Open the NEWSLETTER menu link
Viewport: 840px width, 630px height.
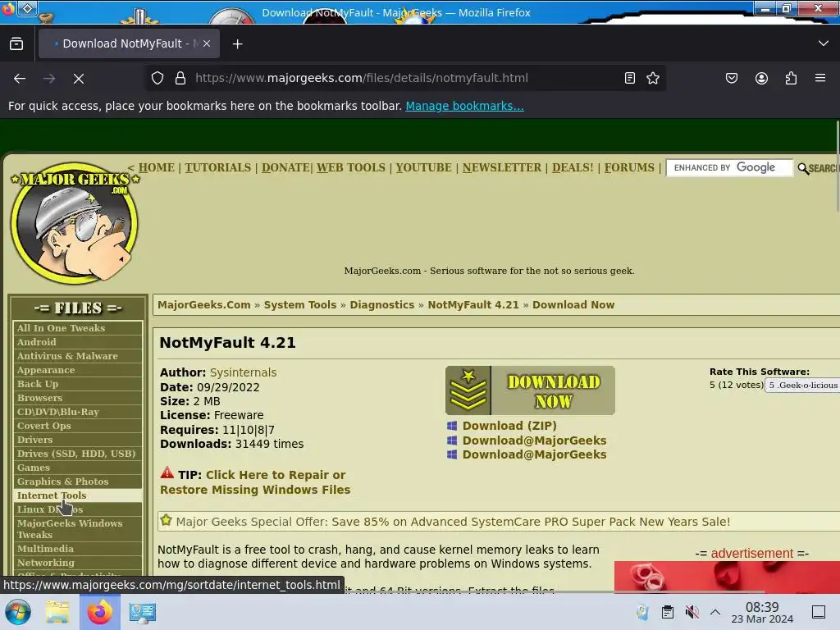(502, 167)
